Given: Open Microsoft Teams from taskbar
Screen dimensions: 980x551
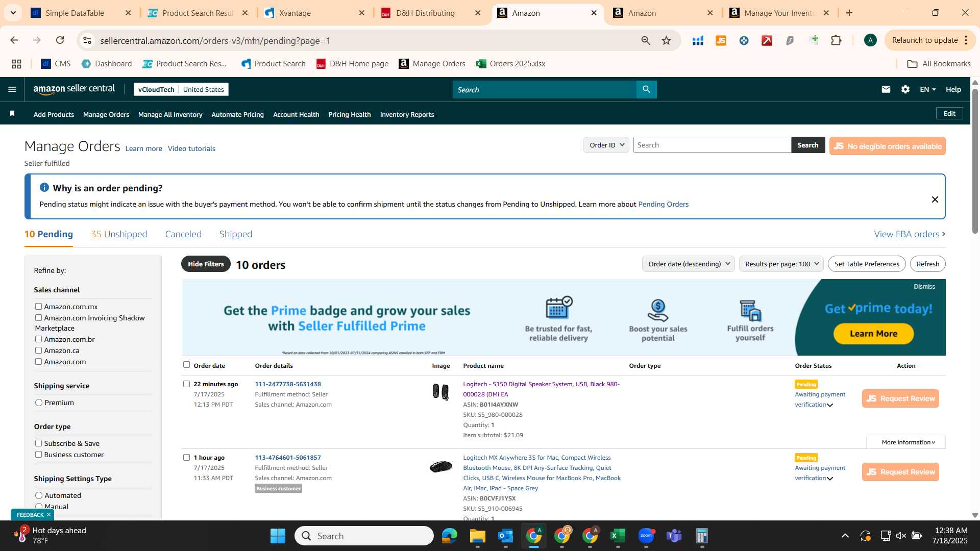Looking at the screenshot, I should point(674,536).
